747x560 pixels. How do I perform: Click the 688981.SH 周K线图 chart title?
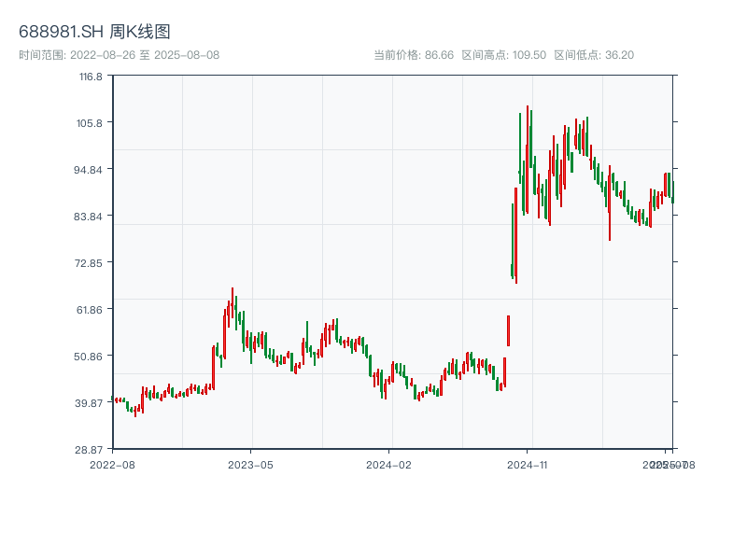click(94, 33)
